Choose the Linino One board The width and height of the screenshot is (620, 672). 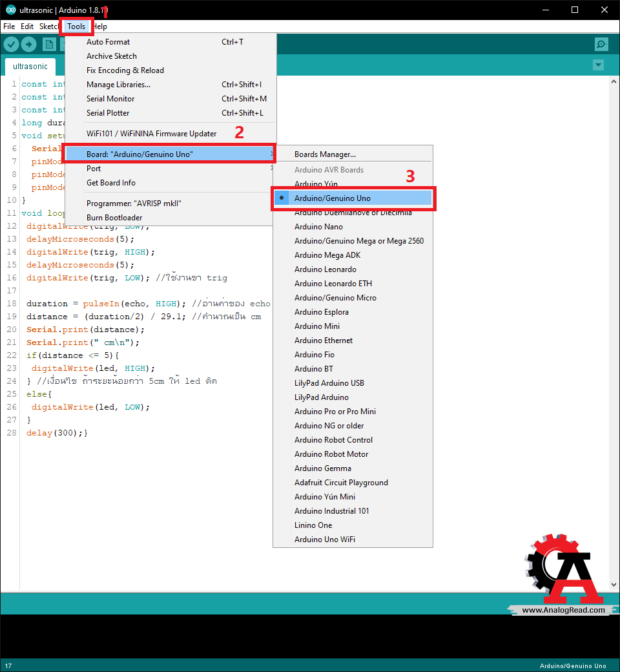point(353,525)
